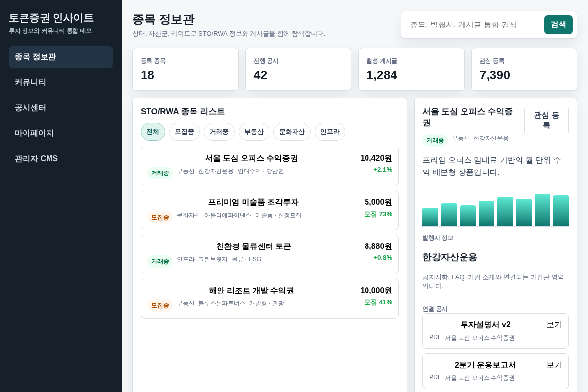
Task: Click the 한강자산운용 issuer heading
Action: pyautogui.click(x=450, y=257)
